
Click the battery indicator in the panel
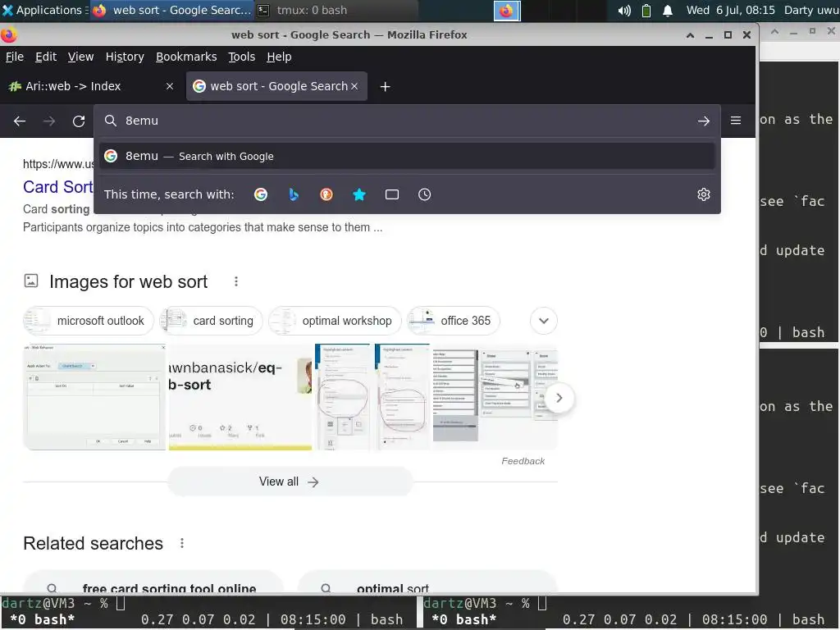646,10
